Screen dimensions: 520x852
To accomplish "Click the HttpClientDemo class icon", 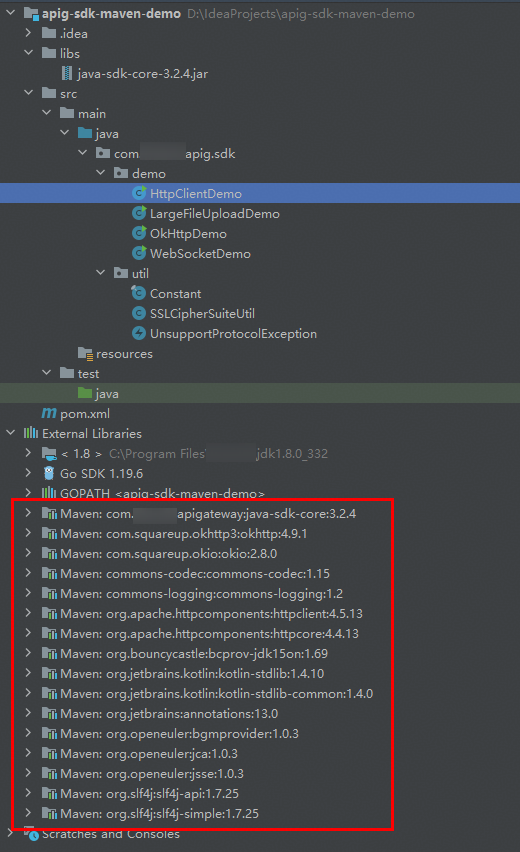I will point(139,193).
